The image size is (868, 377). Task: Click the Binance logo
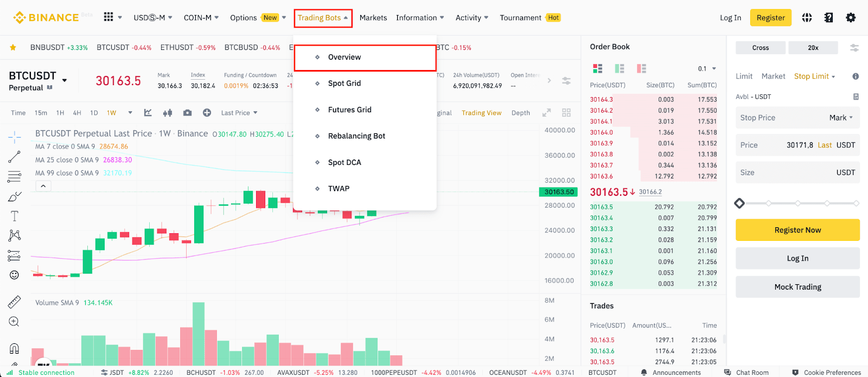46,17
